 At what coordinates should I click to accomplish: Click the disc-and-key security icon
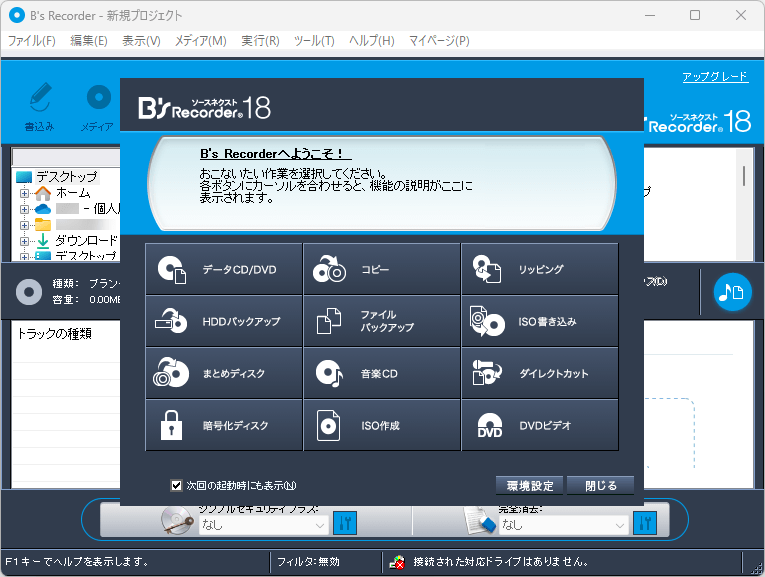[x=177, y=521]
